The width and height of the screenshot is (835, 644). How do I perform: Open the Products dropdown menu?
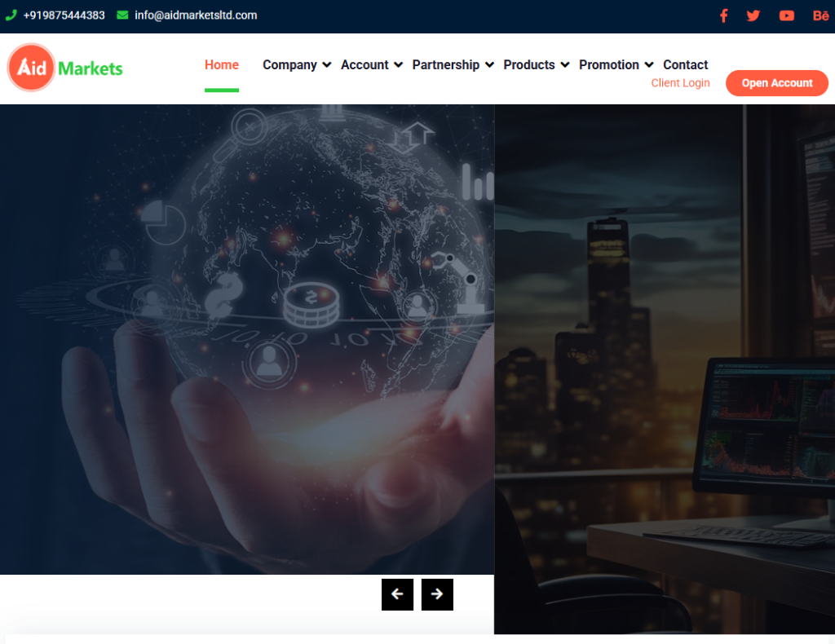tap(536, 65)
